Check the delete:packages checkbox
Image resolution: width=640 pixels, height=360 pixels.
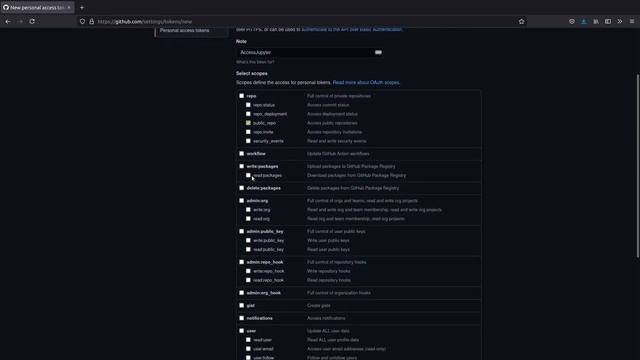click(242, 188)
